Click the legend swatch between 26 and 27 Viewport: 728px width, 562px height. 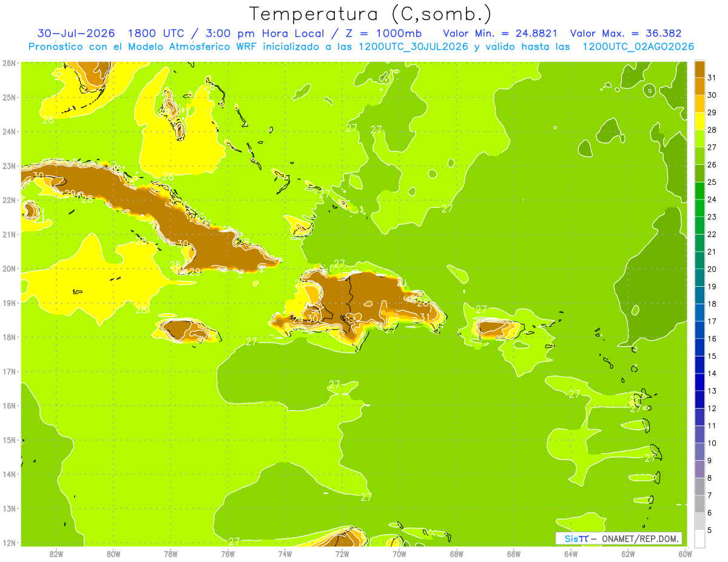tap(699, 156)
